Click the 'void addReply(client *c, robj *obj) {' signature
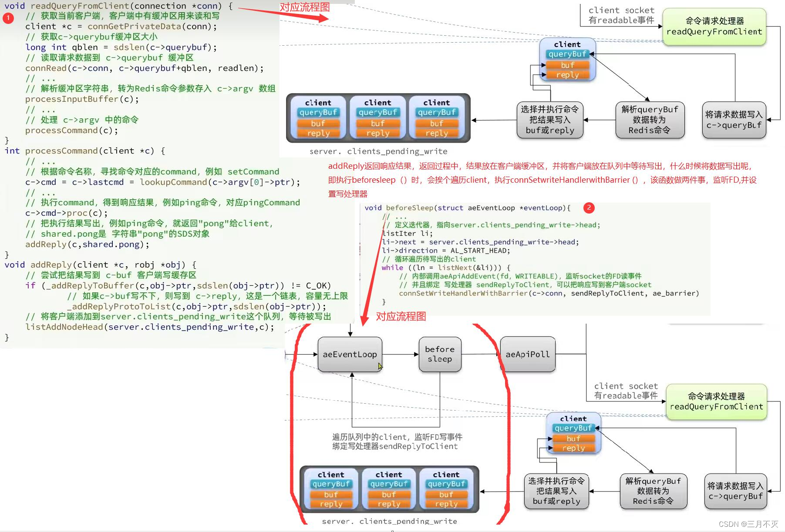 coord(101,264)
